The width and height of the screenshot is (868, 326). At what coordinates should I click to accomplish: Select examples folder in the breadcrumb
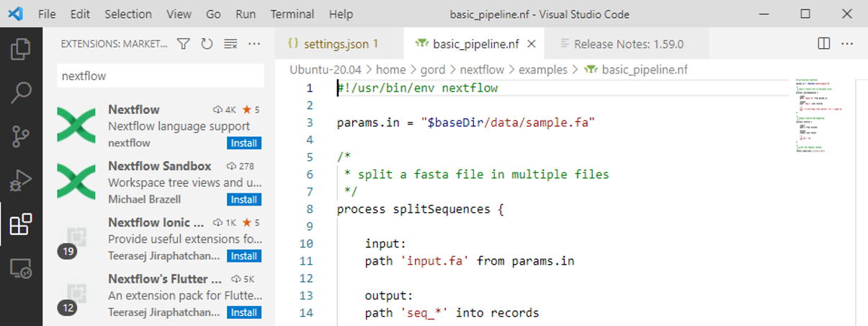[x=545, y=70]
